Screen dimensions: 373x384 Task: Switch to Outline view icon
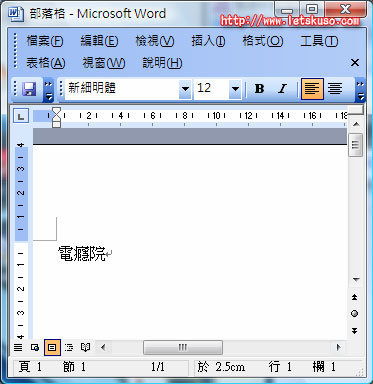click(x=69, y=348)
